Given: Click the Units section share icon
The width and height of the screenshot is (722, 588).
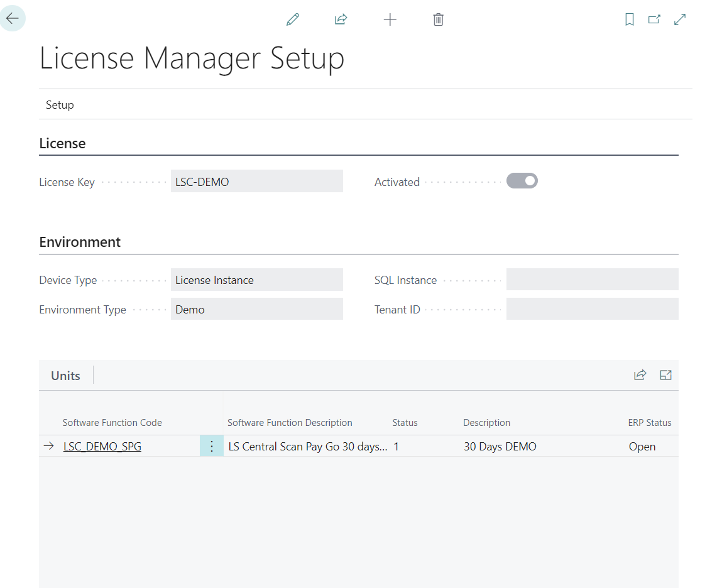Looking at the screenshot, I should [640, 375].
